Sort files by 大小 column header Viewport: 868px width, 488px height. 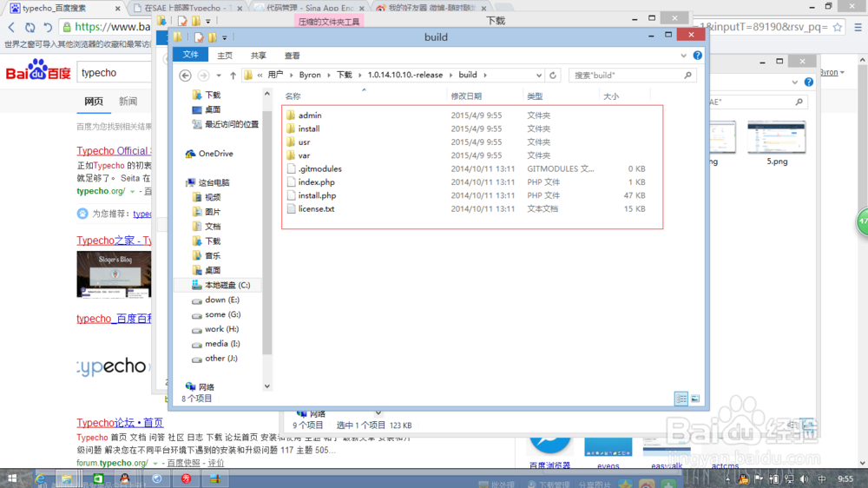tap(610, 96)
